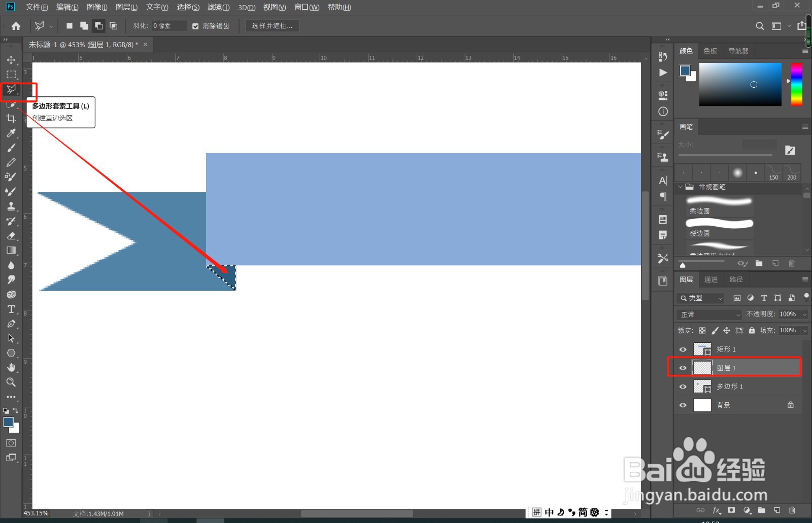The image size is (812, 523).
Task: Open the blend mode dropdown (正常)
Action: 709,315
